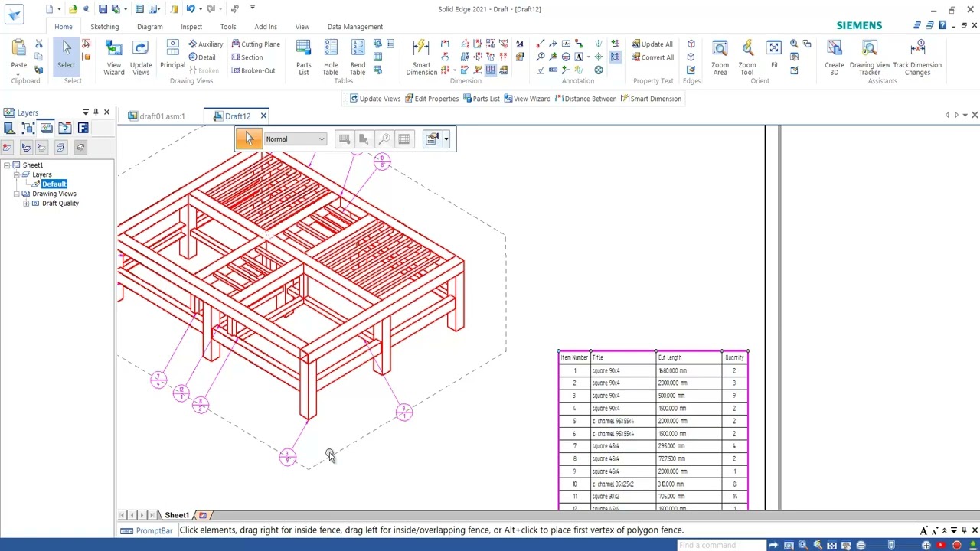Switch to the draft01.asm:1 document tab
The width and height of the screenshot is (980, 551).
coord(157,116)
